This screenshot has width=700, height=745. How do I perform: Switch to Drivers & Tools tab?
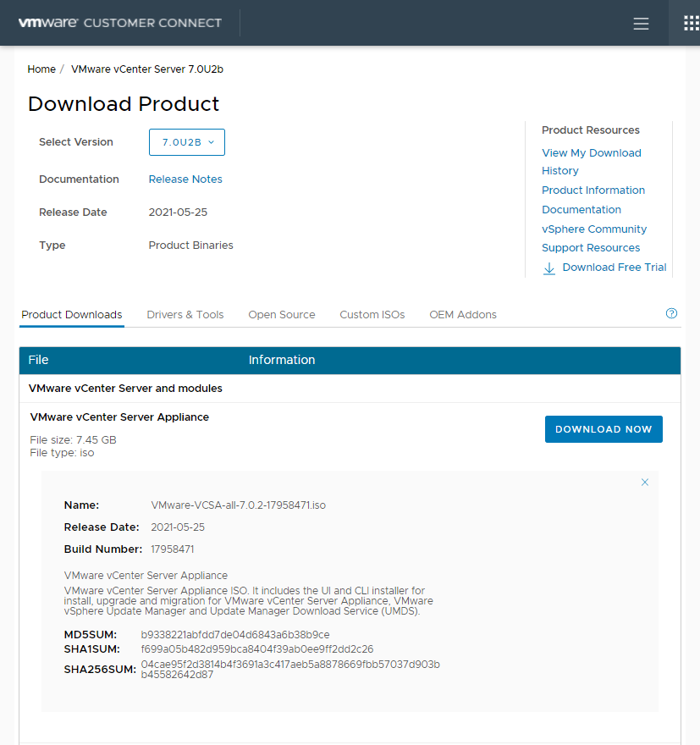(185, 315)
